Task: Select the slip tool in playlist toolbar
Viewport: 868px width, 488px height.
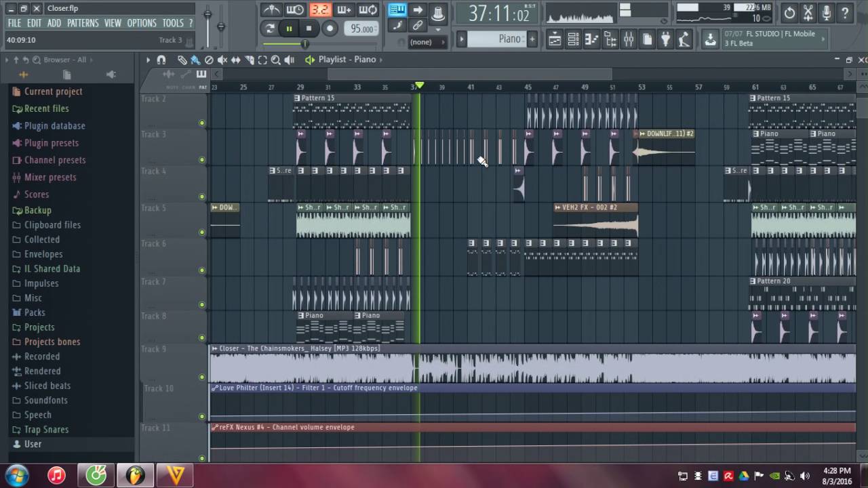Action: click(236, 60)
